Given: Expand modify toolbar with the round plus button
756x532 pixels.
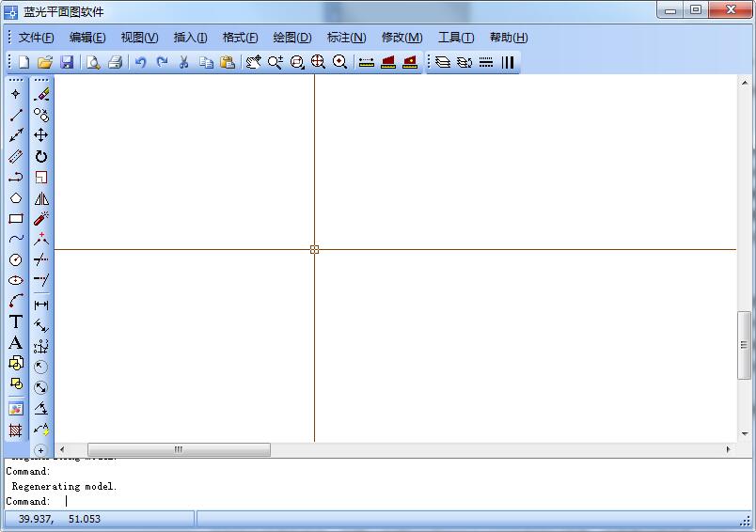Looking at the screenshot, I should 41,450.
